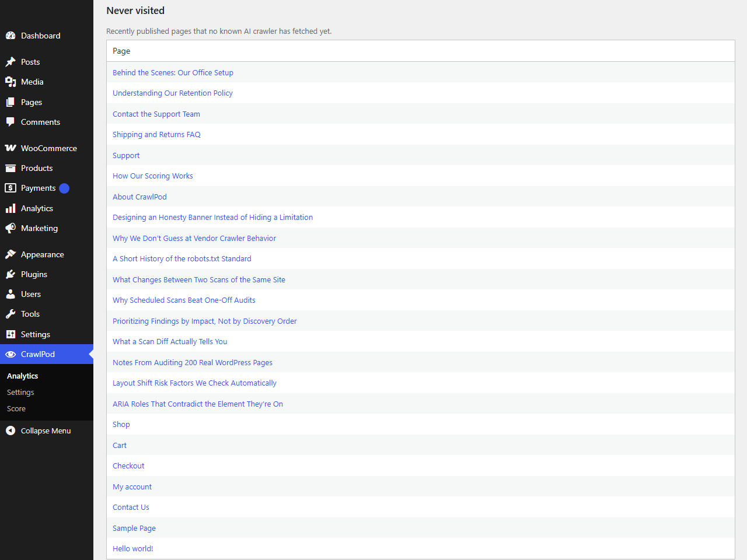Open the 'Cart' page link

pos(120,445)
